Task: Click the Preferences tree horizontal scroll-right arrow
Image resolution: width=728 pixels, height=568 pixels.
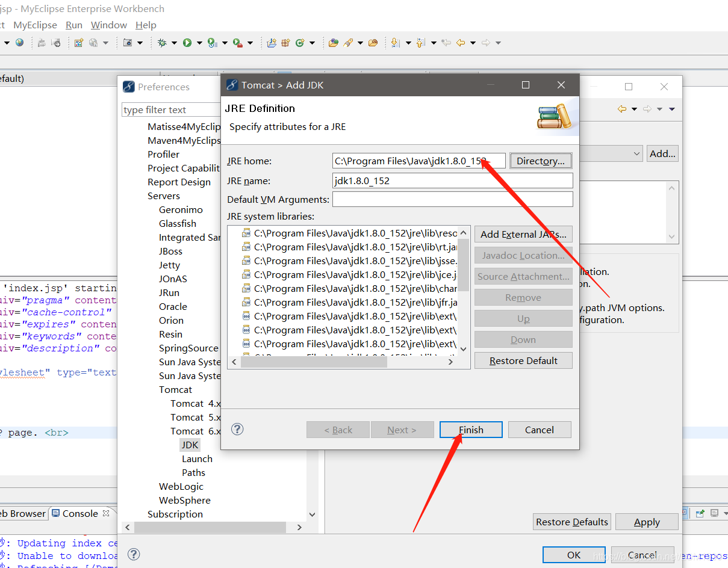Action: [299, 527]
